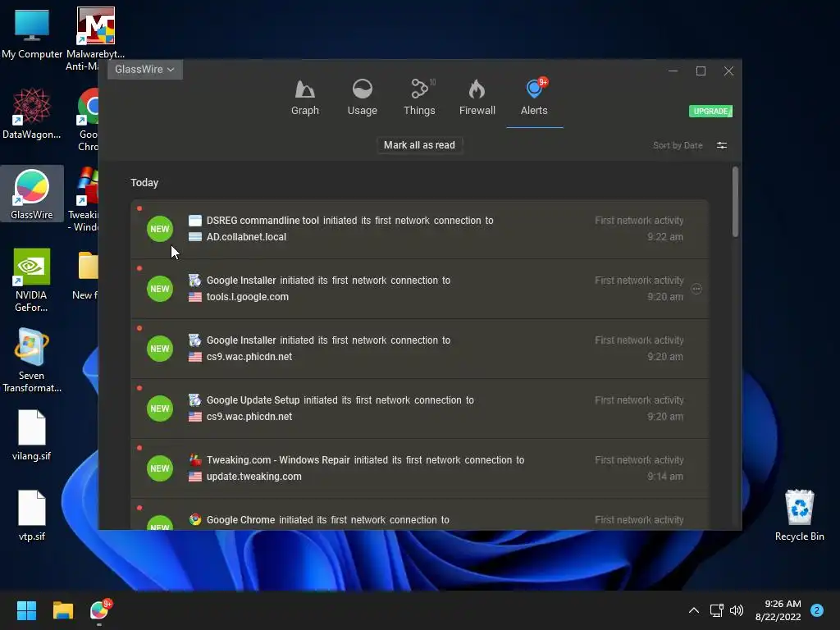Screen dimensions: 840x630
Task: Click NEW badge on Google Update Setup alert
Action: (x=160, y=409)
